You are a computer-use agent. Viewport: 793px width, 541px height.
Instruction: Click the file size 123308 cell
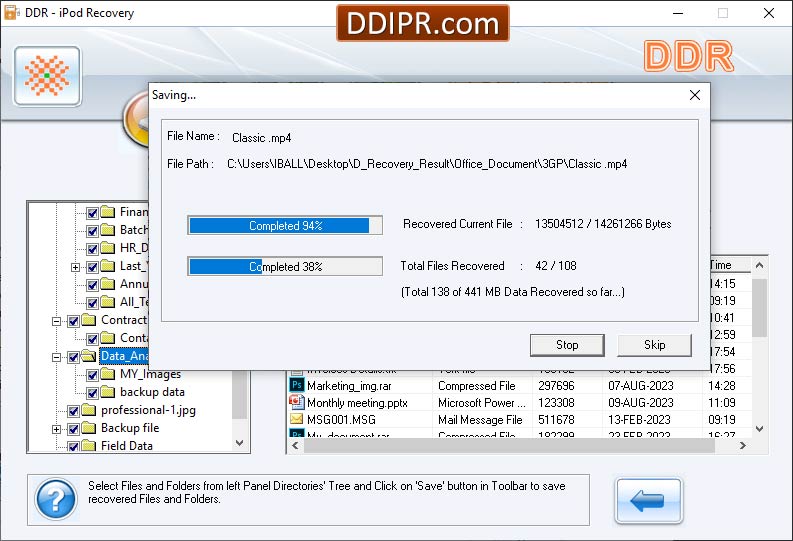pos(556,403)
